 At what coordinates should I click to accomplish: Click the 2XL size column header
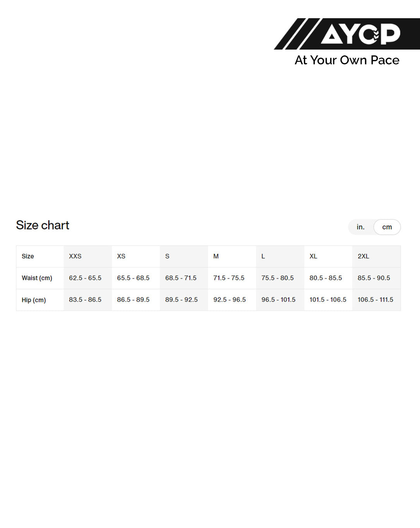pos(363,256)
